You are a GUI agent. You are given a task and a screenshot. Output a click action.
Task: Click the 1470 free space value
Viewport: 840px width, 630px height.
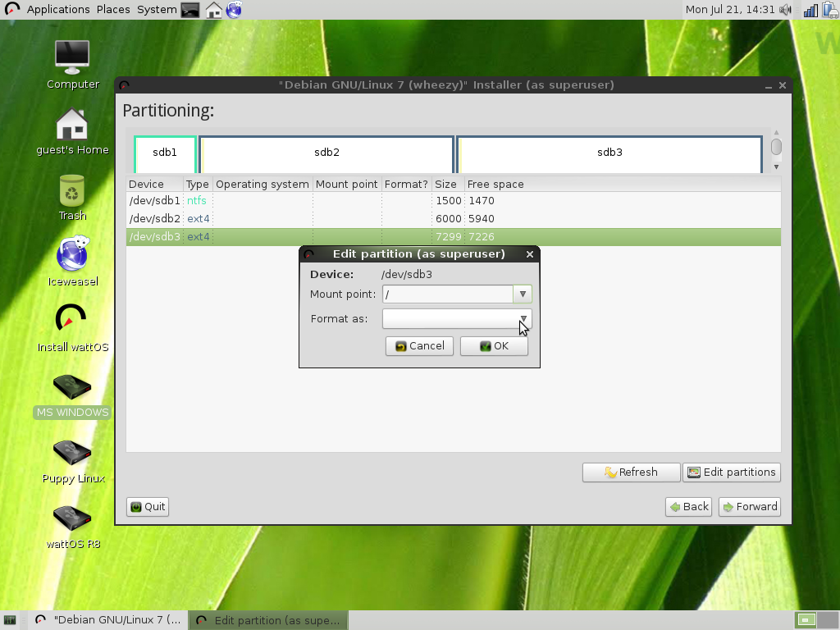click(x=482, y=201)
